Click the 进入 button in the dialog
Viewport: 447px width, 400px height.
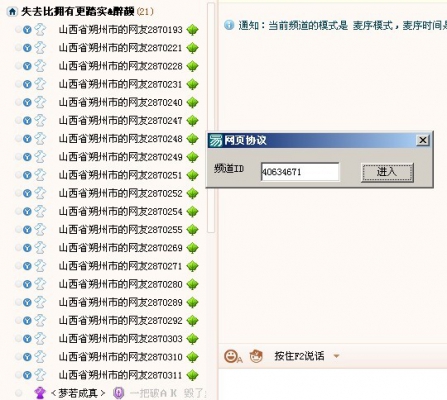tap(387, 172)
